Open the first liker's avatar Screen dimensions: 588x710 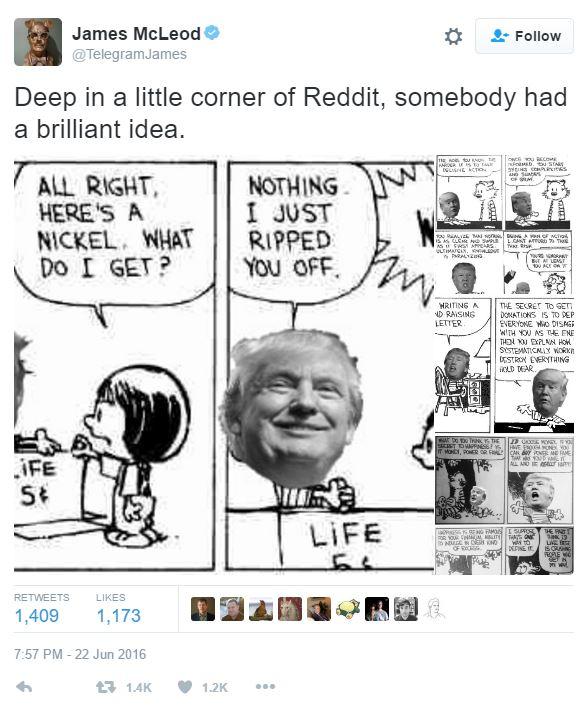point(203,609)
